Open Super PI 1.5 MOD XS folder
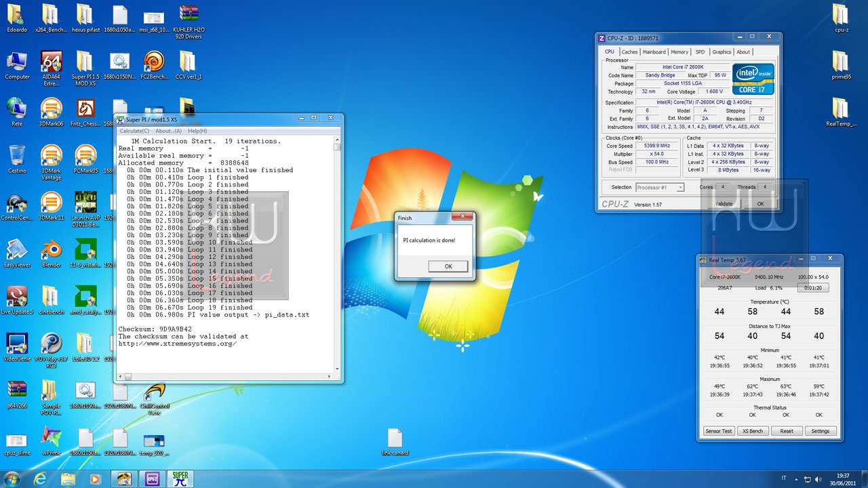Image resolution: width=868 pixels, height=488 pixels. coord(85,68)
